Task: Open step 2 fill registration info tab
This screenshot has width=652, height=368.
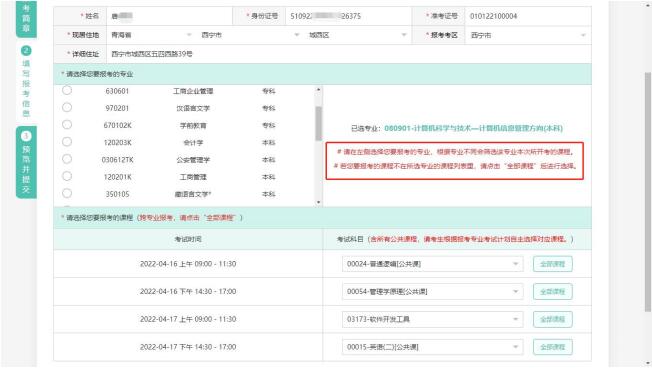Action: click(x=26, y=82)
